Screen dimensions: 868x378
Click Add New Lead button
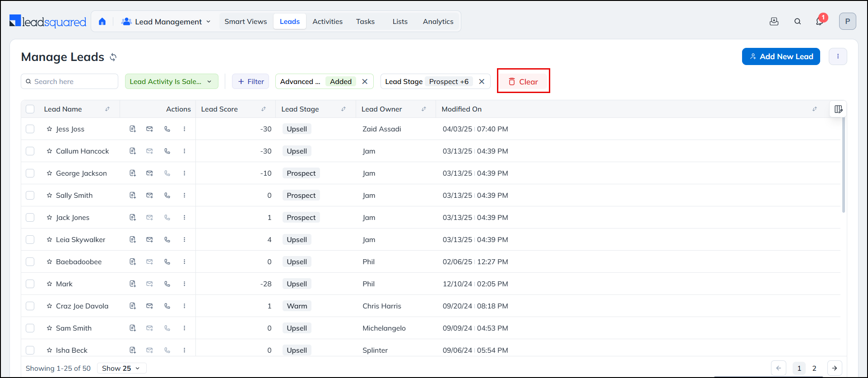(781, 56)
